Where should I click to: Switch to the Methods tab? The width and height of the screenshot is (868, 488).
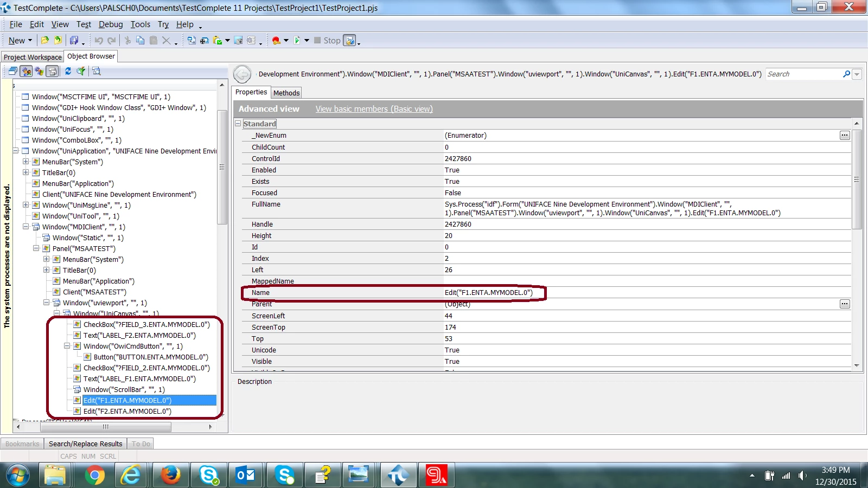tap(286, 93)
